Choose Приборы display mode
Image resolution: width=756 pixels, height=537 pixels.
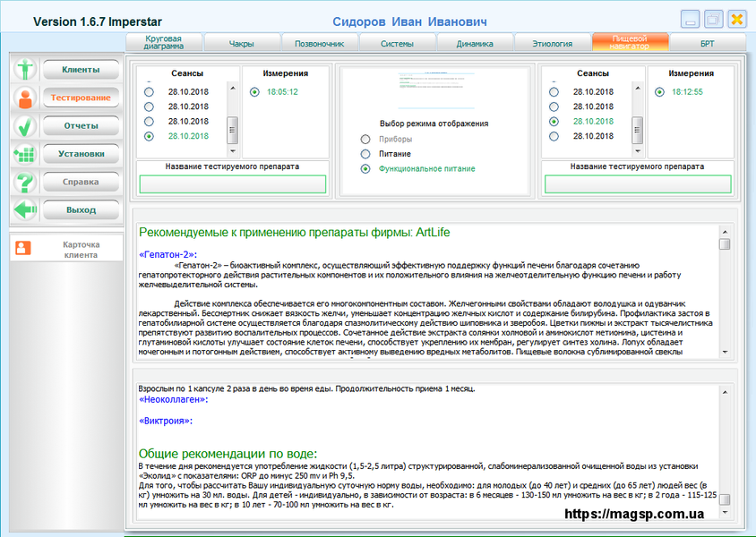coord(365,140)
